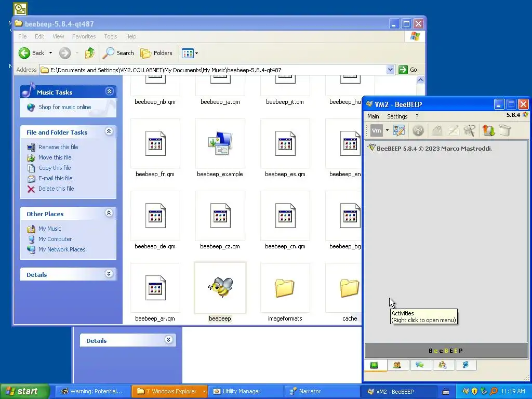The height and width of the screenshot is (399, 532).
Task: Open My Network Places link
Action: (x=62, y=249)
